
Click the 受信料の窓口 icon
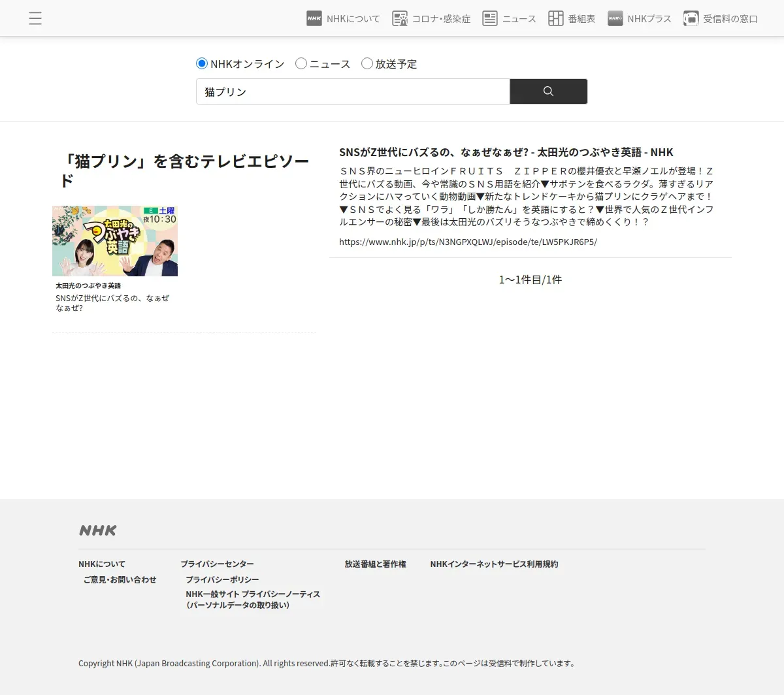[691, 18]
